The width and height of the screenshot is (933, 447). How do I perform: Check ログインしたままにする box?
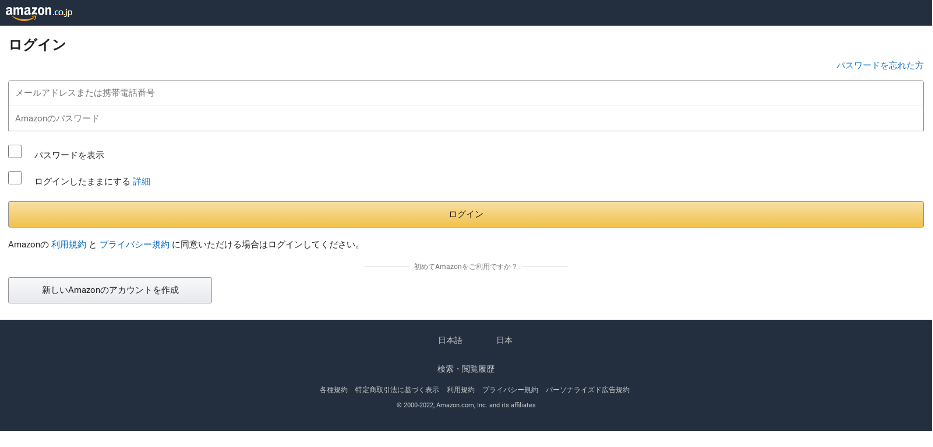click(x=15, y=178)
